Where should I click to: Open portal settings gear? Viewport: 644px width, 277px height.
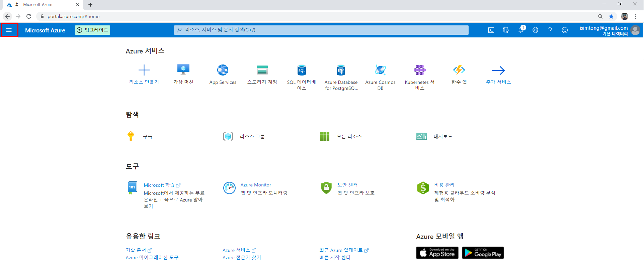click(x=535, y=30)
